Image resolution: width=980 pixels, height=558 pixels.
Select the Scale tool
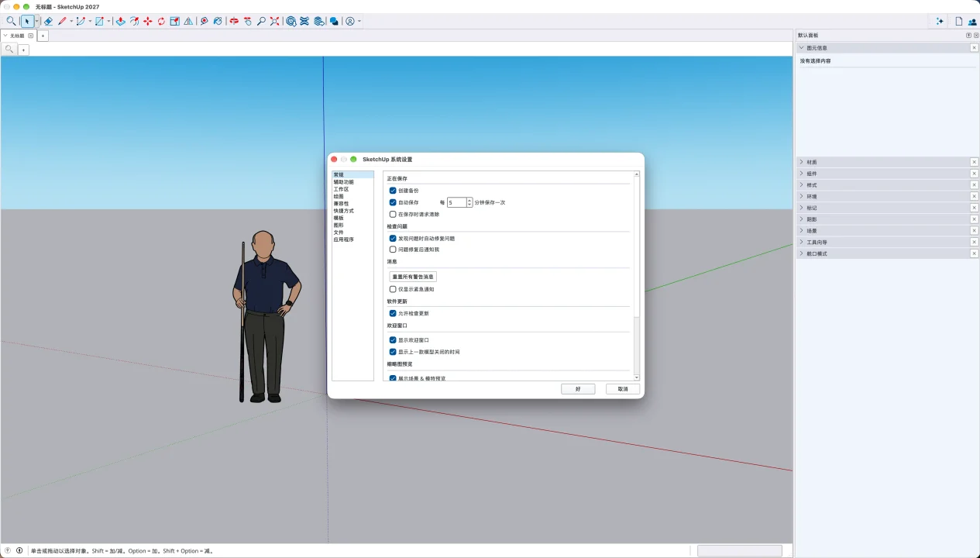(x=175, y=22)
